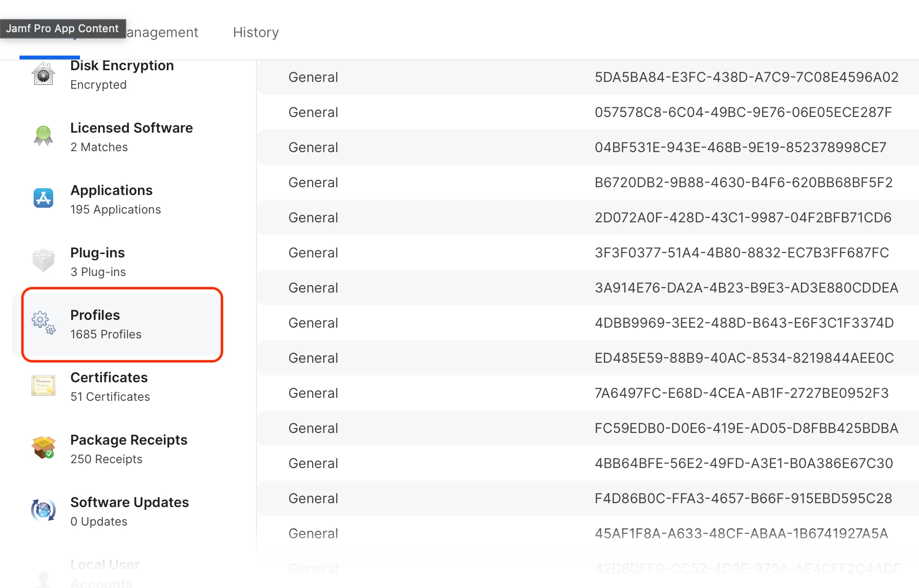Select identifier 3F3F0377-51A4-4B80-8832-EC7B3FF687FC
Image resolution: width=919 pixels, height=588 pixels.
741,253
